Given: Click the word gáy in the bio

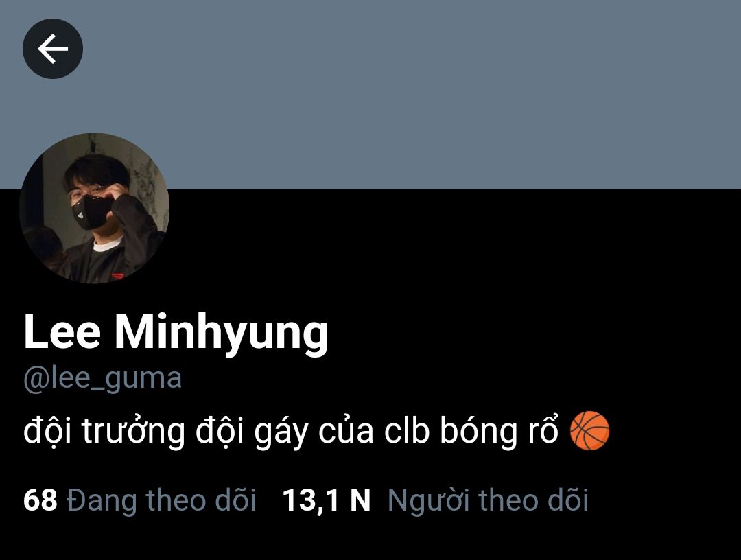Looking at the screenshot, I should pyautogui.click(x=281, y=432).
